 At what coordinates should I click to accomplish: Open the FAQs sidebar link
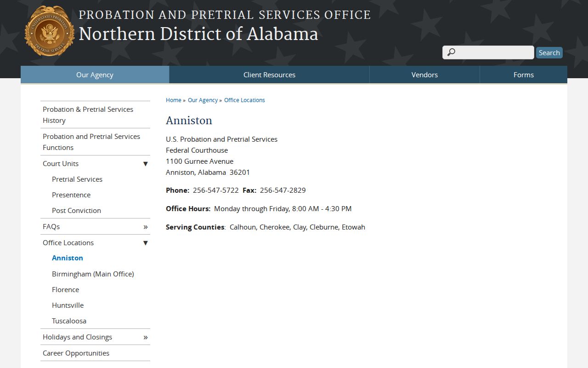51,227
